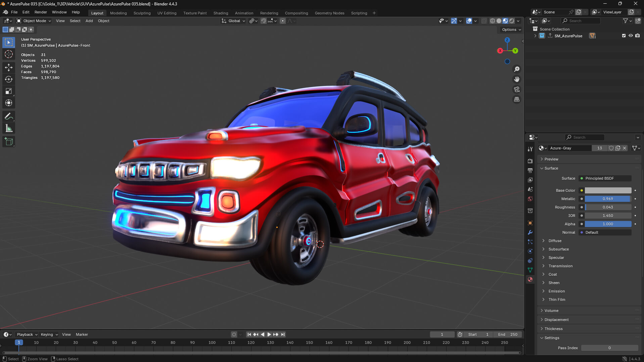Disable SM_AzurePulse in renders
Screen dimensions: 644x362
(638, 36)
